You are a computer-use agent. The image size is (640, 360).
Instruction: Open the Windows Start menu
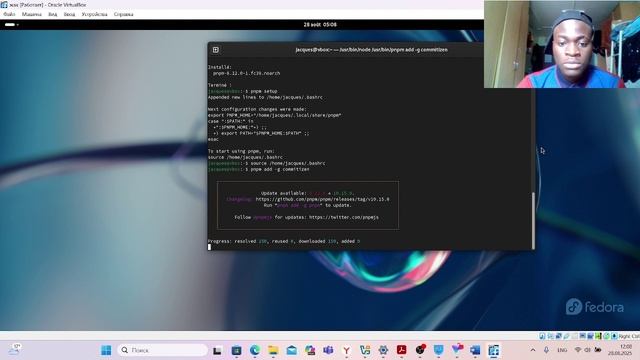[x=106, y=350]
